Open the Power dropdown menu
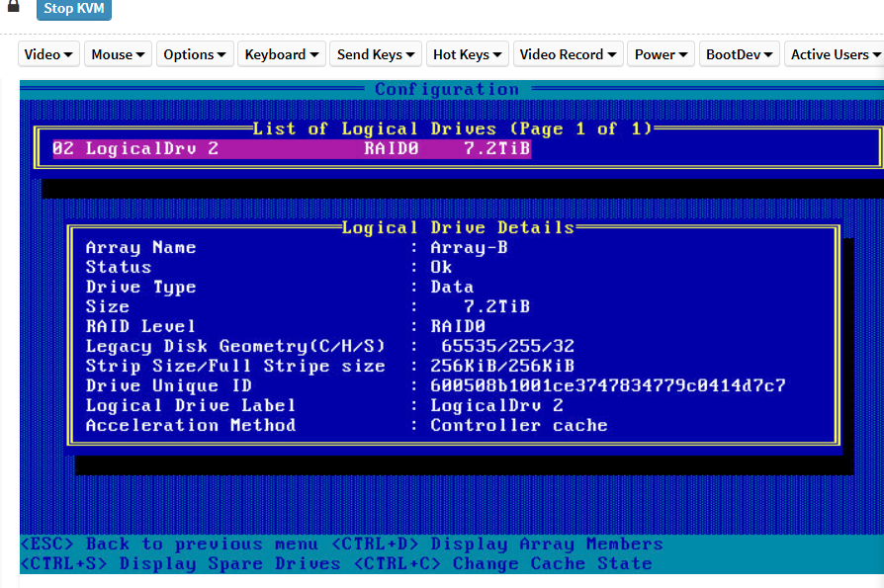The height and width of the screenshot is (588, 884). (x=661, y=54)
